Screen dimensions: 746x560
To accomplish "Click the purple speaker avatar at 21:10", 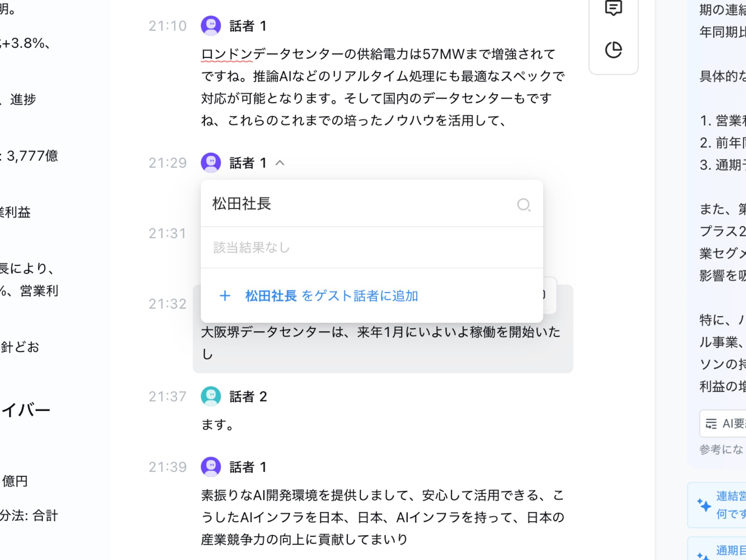I will click(x=211, y=26).
